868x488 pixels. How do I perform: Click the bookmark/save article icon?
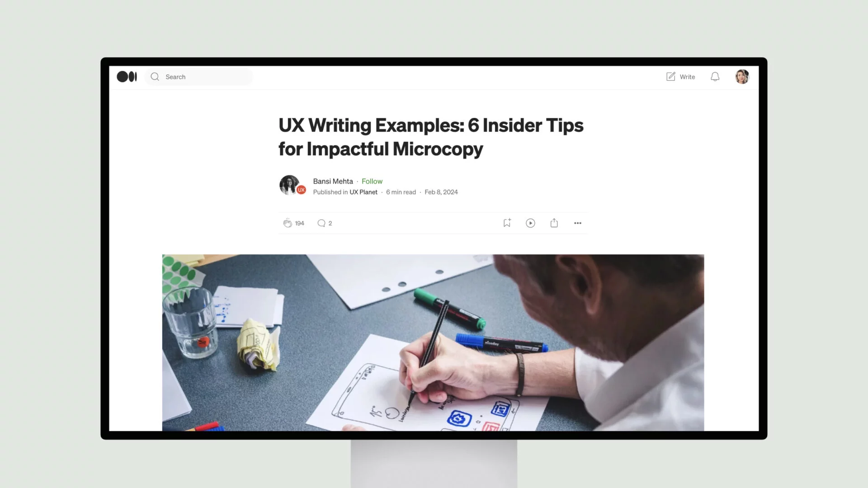pyautogui.click(x=507, y=223)
